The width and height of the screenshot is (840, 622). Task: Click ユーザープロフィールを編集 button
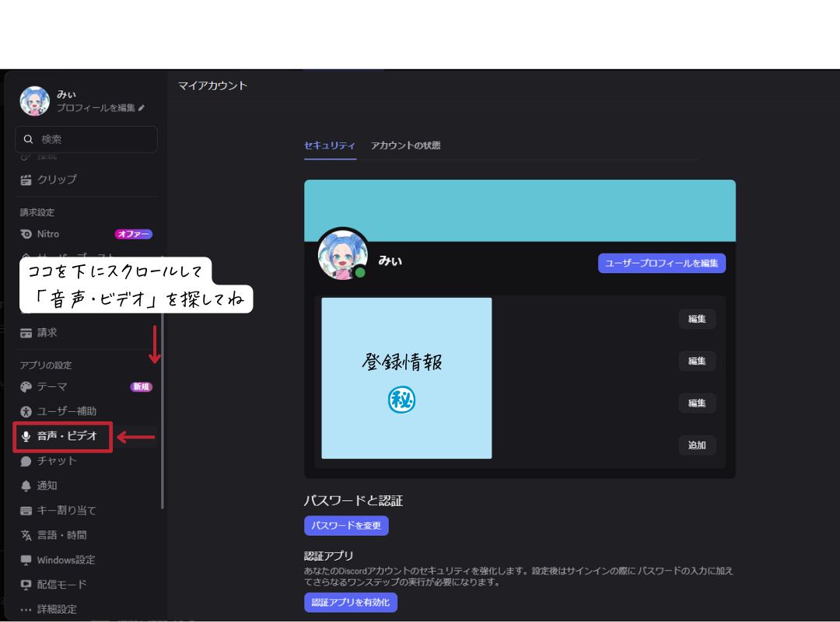(x=661, y=263)
